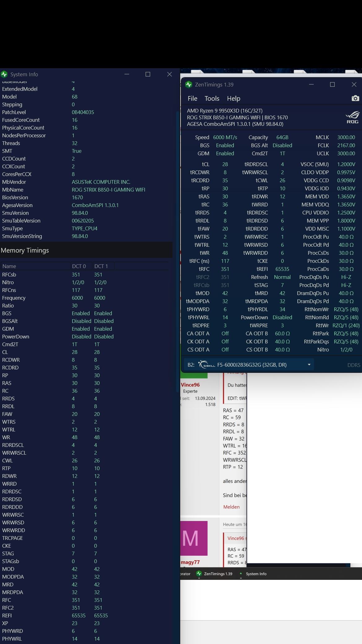Switch to System Info in the taskbar

pos(254,574)
